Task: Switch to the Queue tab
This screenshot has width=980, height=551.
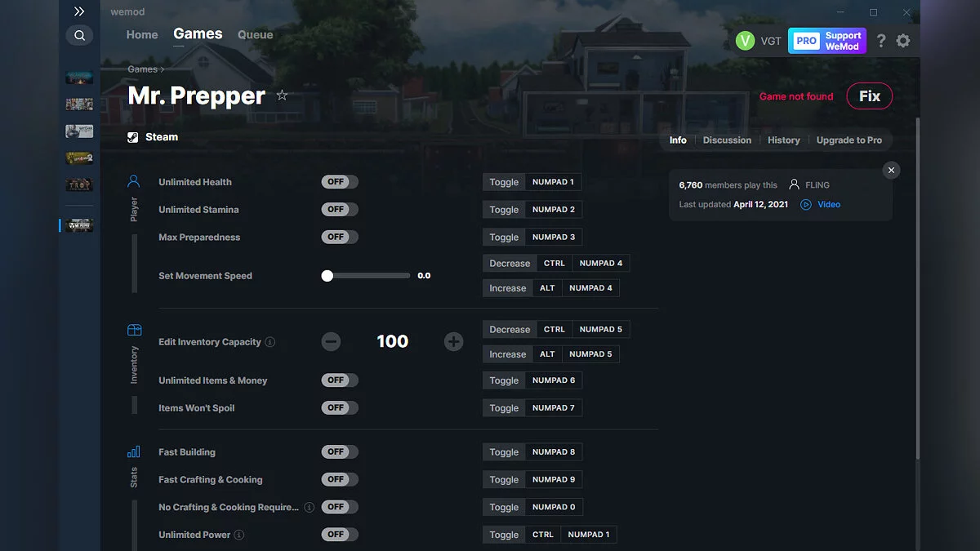Action: click(x=255, y=35)
